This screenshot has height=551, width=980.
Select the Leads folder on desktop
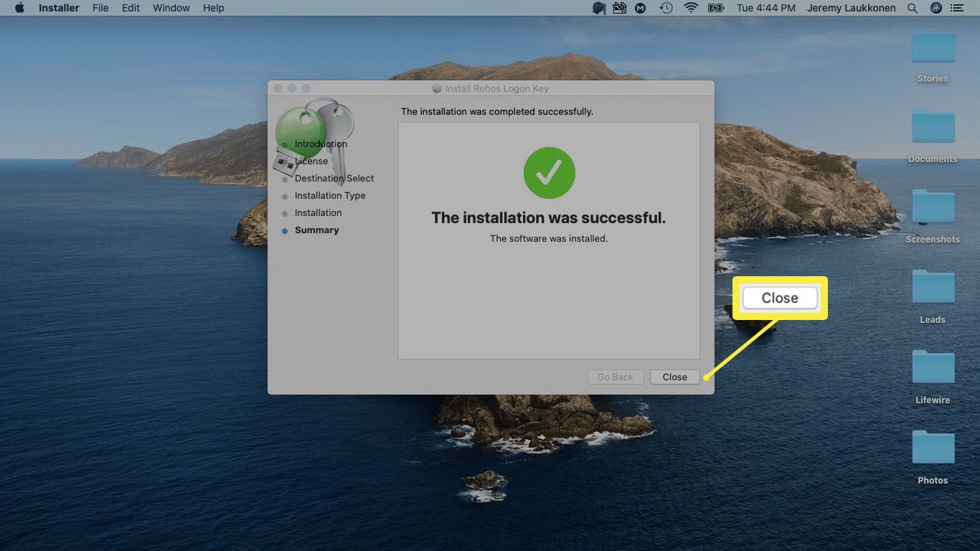point(933,297)
